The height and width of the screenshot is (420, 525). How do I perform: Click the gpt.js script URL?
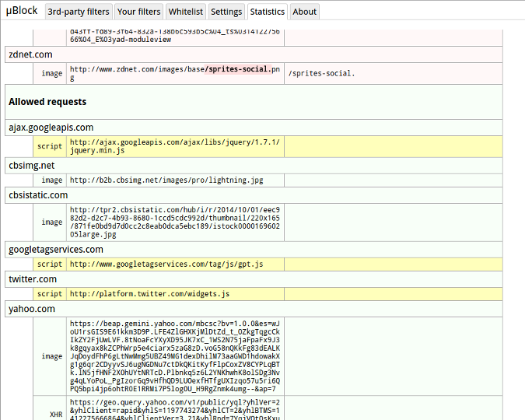tap(166, 264)
